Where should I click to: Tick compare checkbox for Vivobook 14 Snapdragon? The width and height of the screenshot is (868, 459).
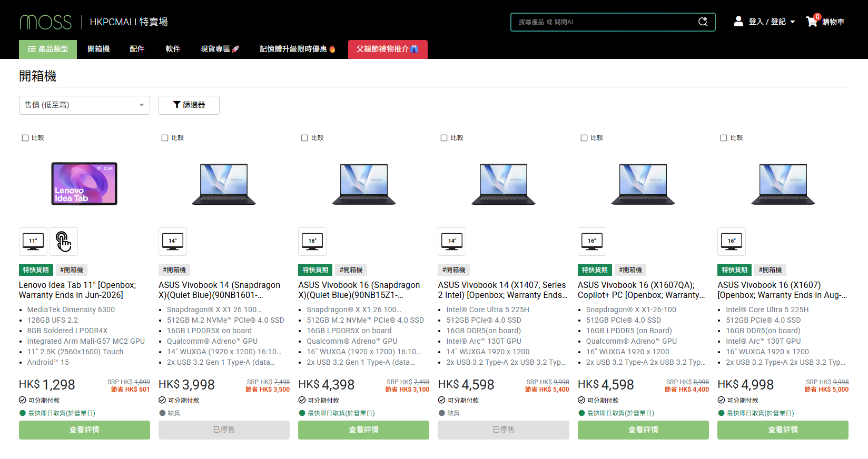coord(165,138)
